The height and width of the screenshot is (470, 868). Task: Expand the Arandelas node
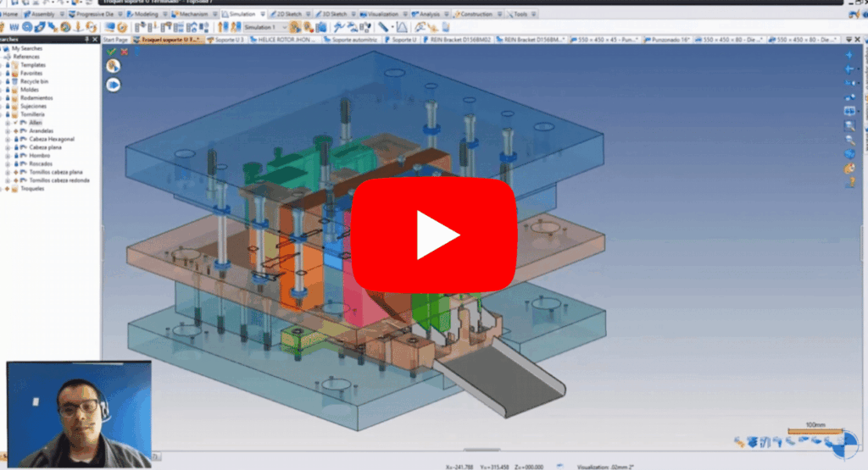pos(8,131)
